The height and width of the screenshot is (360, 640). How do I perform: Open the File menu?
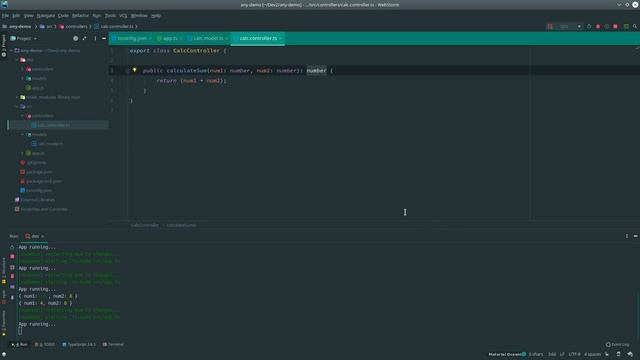5,16
